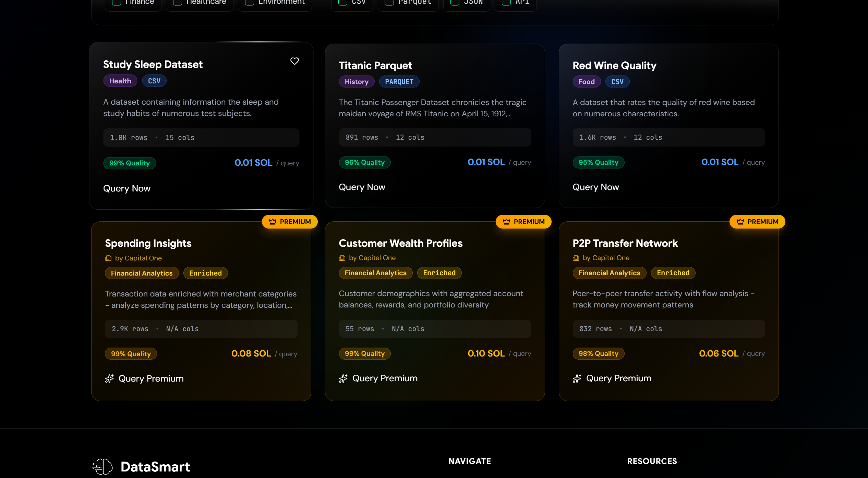This screenshot has width=868, height=478.
Task: Open the Red Wine Quality dataset title
Action: coord(614,65)
